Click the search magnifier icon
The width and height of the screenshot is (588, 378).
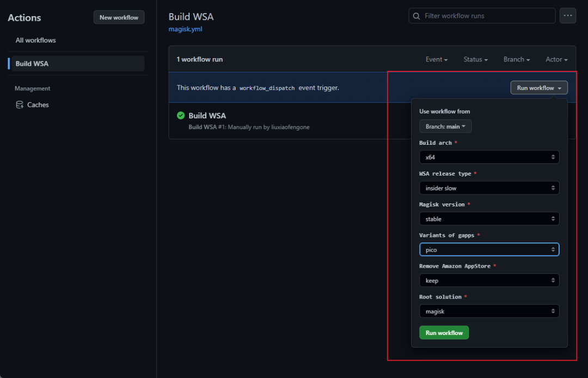pyautogui.click(x=416, y=16)
